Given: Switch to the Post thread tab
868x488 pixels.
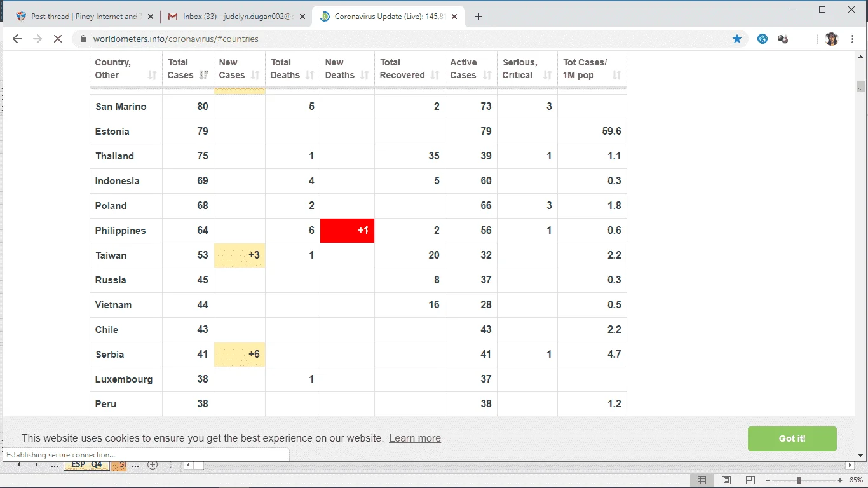Looking at the screenshot, I should pos(83,17).
